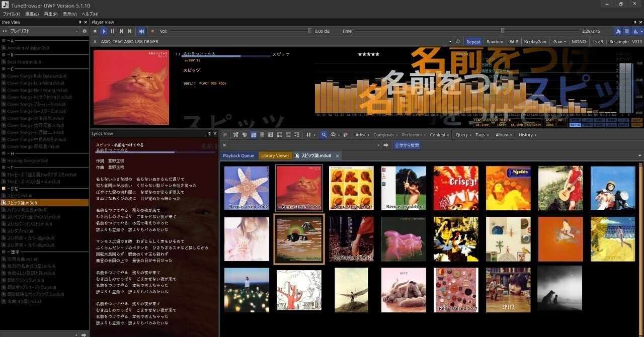Image resolution: width=644 pixels, height=337 pixels.
Task: Open the History dropdown
Action: (527, 135)
